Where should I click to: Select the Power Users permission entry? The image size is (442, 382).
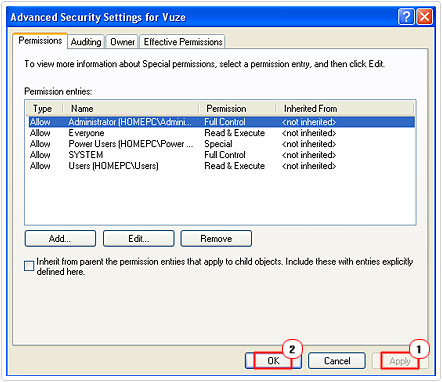click(221, 144)
